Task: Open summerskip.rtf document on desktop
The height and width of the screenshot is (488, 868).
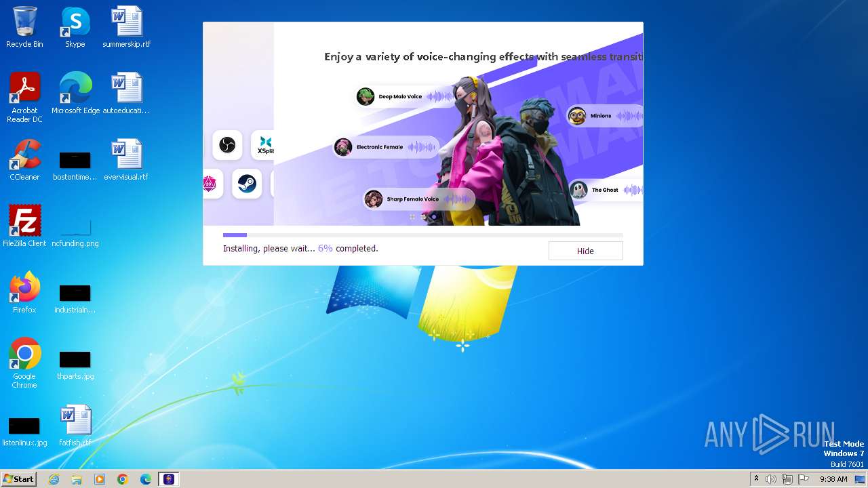Action: [127, 27]
